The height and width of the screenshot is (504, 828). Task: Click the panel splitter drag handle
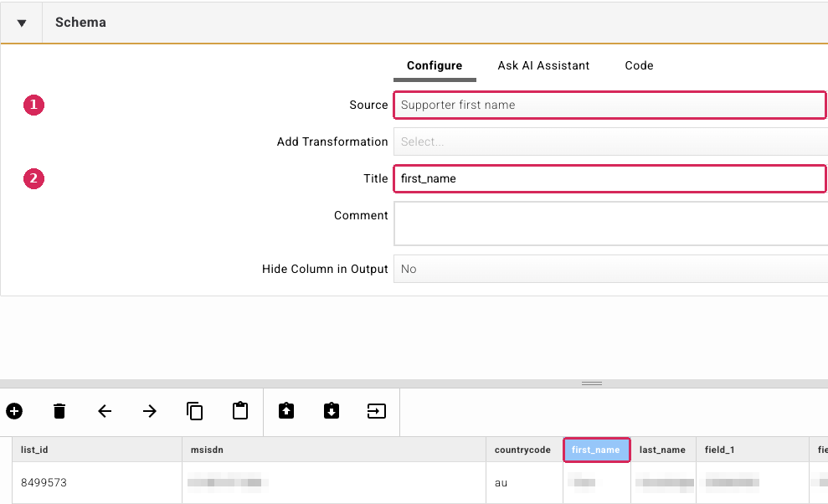[x=592, y=383]
